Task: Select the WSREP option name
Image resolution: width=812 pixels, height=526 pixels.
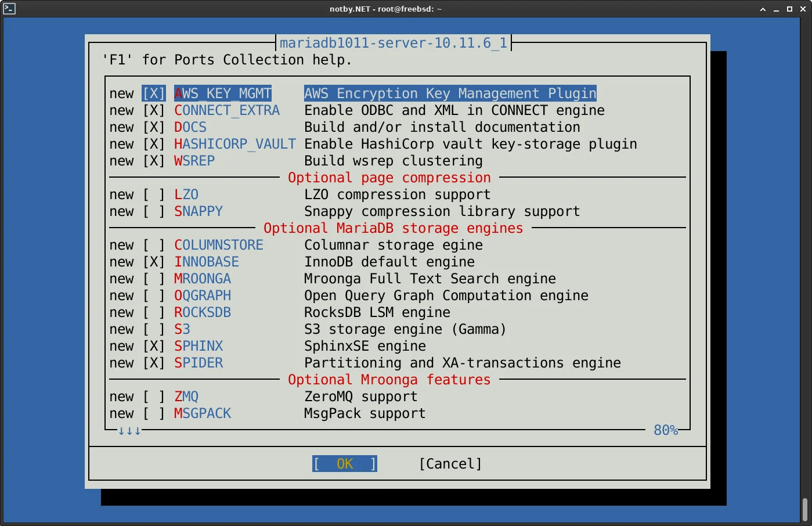Action: [194, 161]
